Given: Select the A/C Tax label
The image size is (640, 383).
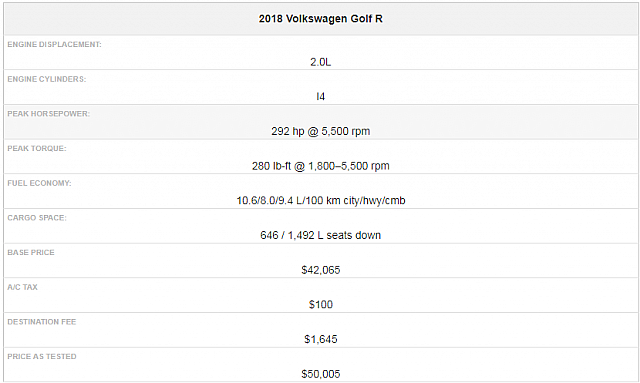Looking at the screenshot, I should [22, 287].
